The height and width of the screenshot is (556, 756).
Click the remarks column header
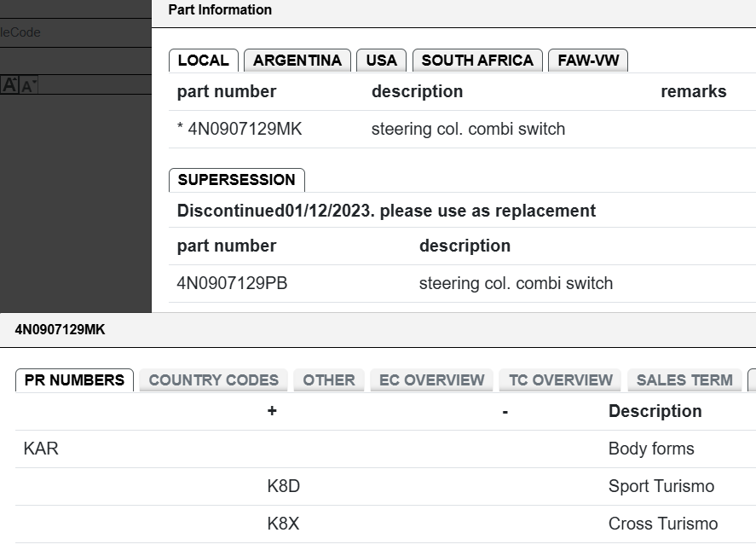pos(693,91)
